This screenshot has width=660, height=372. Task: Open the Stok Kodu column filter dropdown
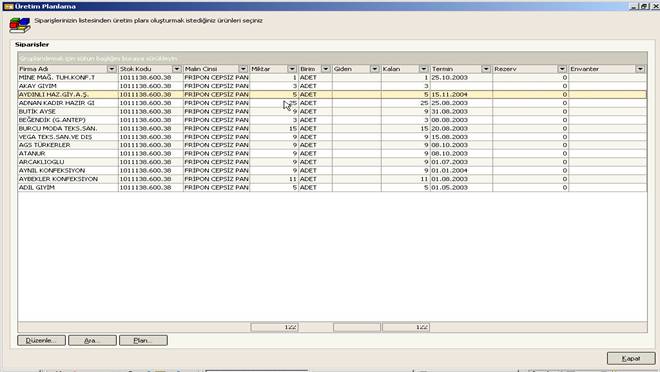pos(177,69)
